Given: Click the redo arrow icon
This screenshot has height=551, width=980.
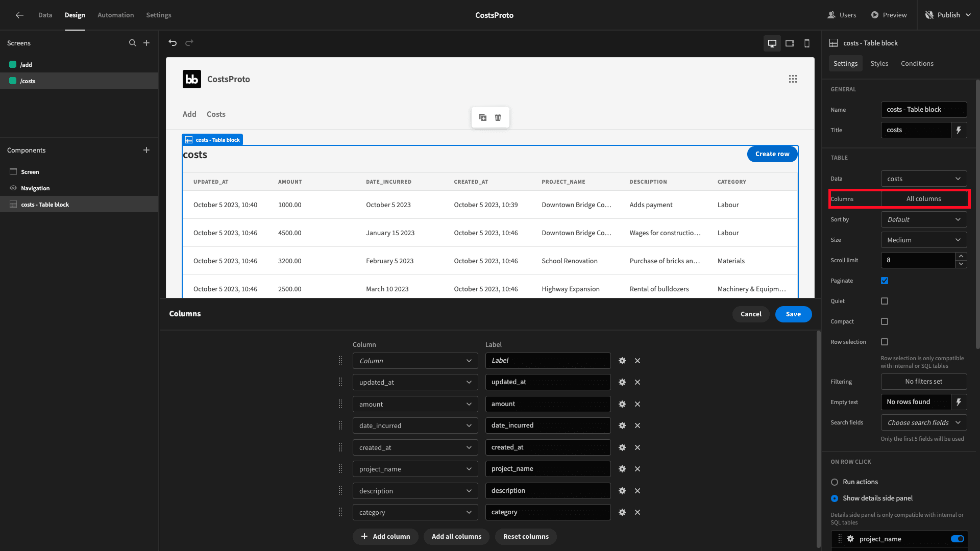Looking at the screenshot, I should (189, 42).
